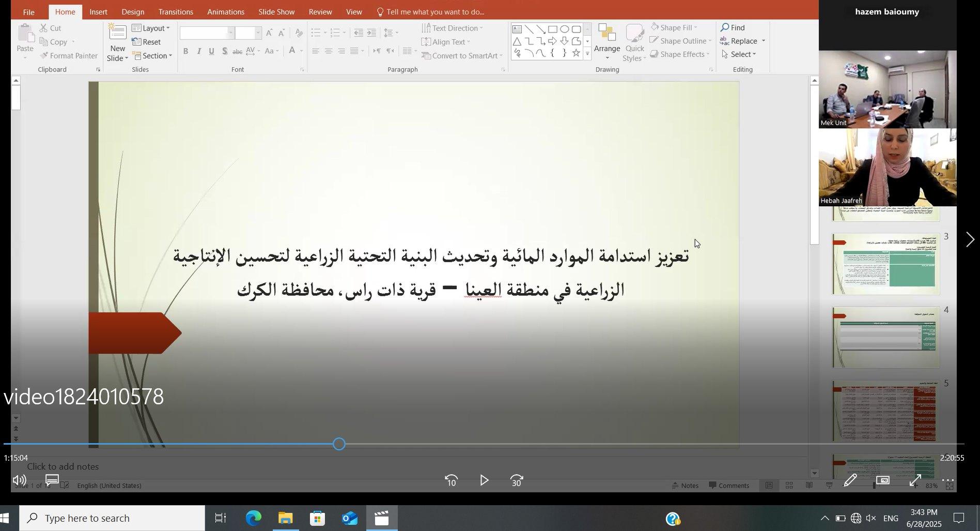
Task: Click the Find magnifier in the Editing group
Action: (725, 27)
